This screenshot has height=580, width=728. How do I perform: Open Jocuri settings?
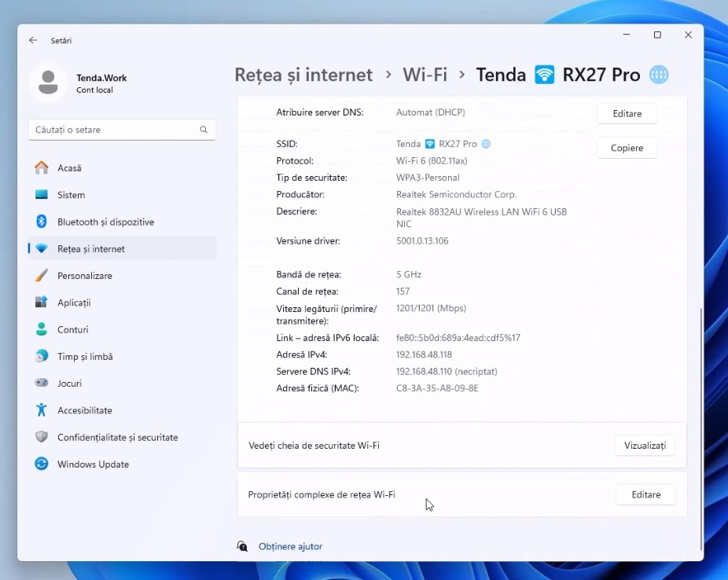coord(122,383)
